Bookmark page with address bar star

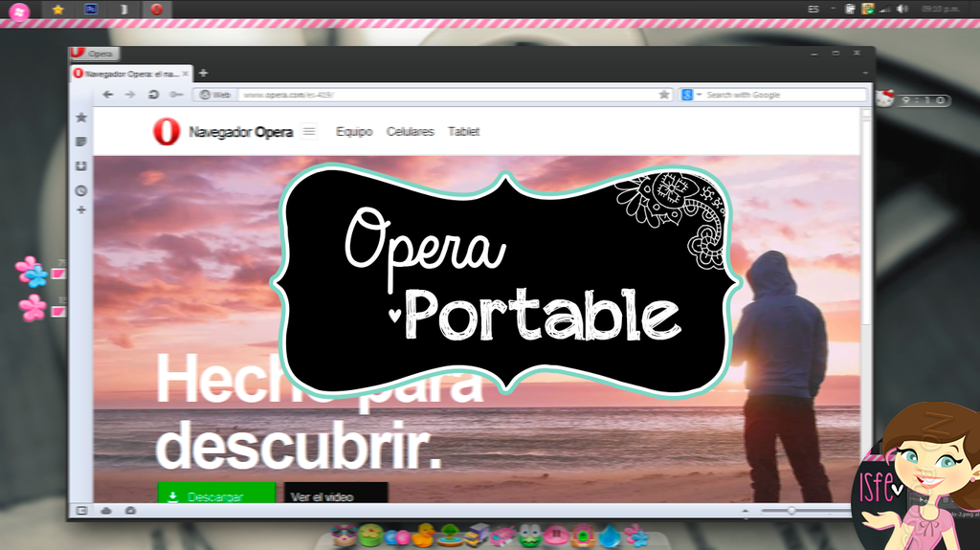(664, 95)
